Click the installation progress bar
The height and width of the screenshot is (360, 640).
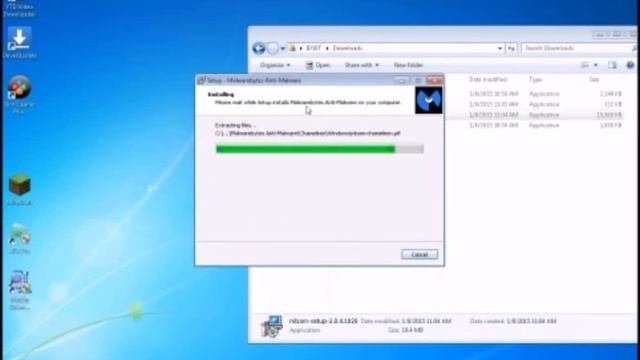point(320,149)
